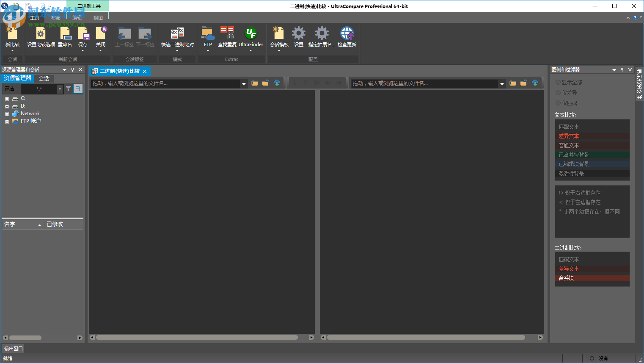Switch to 主页 ribbon tab
644x363 pixels.
pos(34,18)
